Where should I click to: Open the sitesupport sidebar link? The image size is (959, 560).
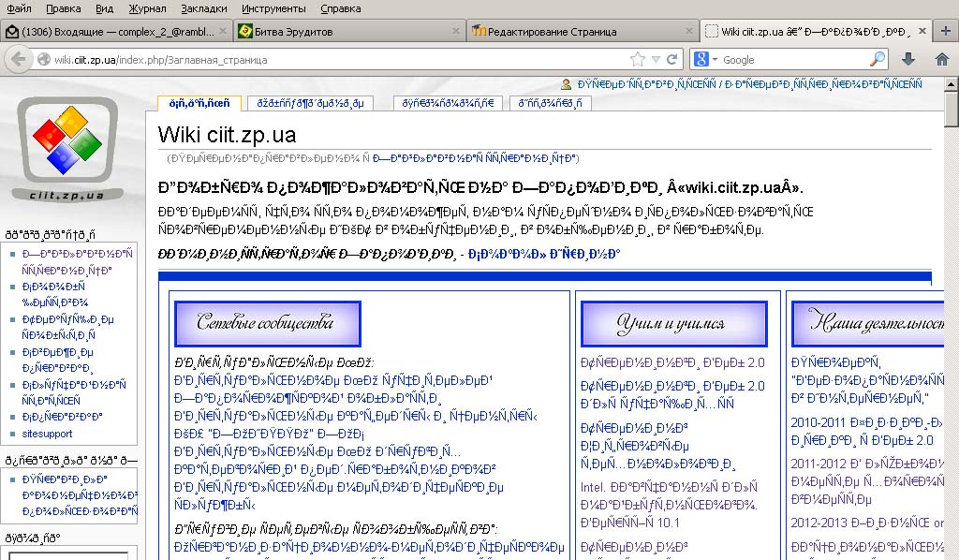47,434
